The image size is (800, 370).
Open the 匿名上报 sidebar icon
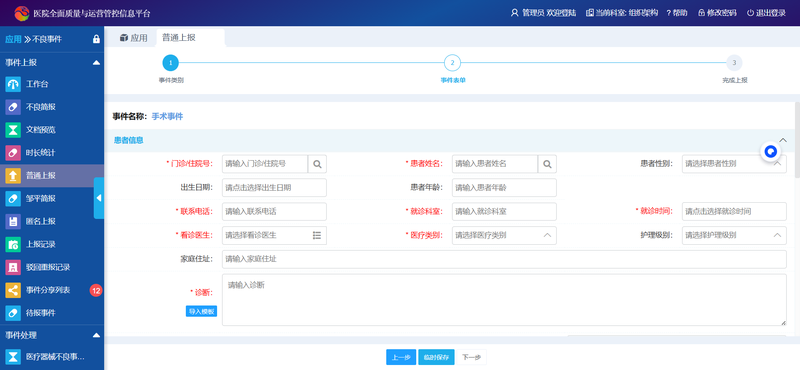(x=13, y=221)
